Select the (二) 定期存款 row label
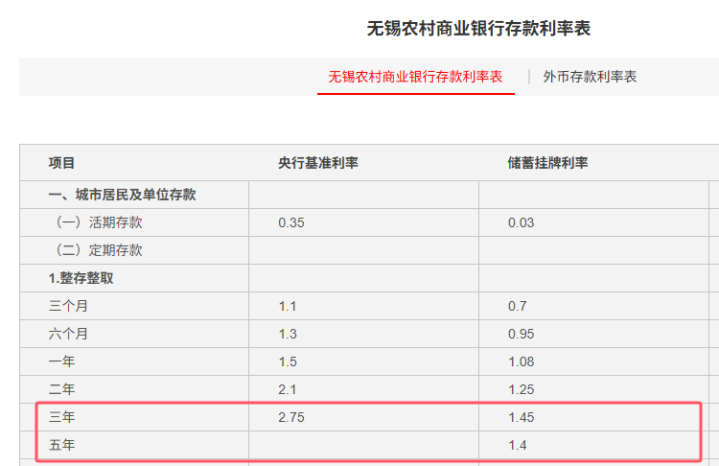Screen dimensions: 719x466 pos(99,250)
